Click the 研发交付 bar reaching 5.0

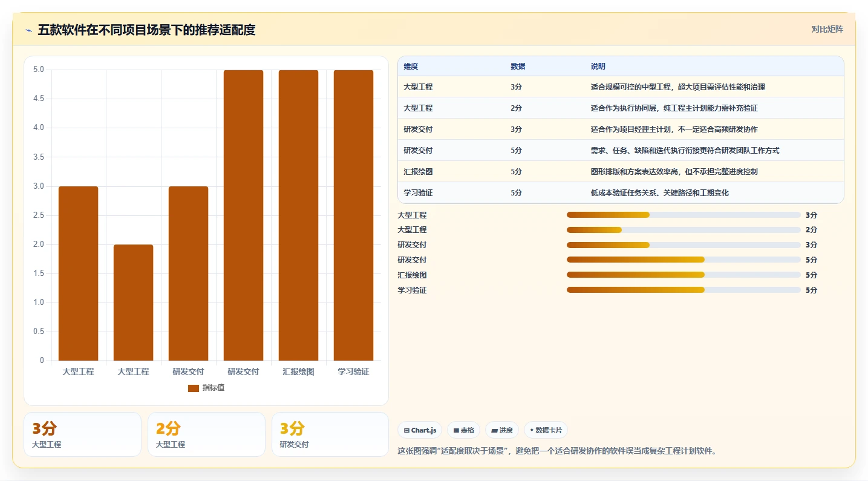pos(243,215)
